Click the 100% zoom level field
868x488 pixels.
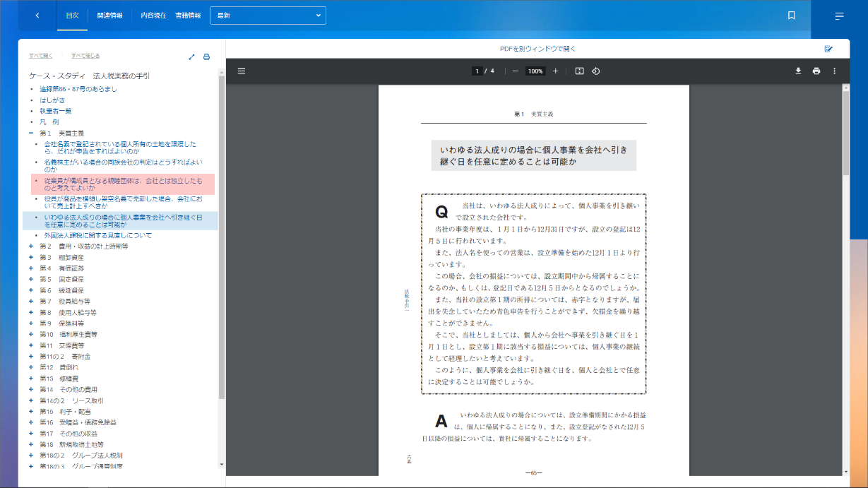click(535, 71)
